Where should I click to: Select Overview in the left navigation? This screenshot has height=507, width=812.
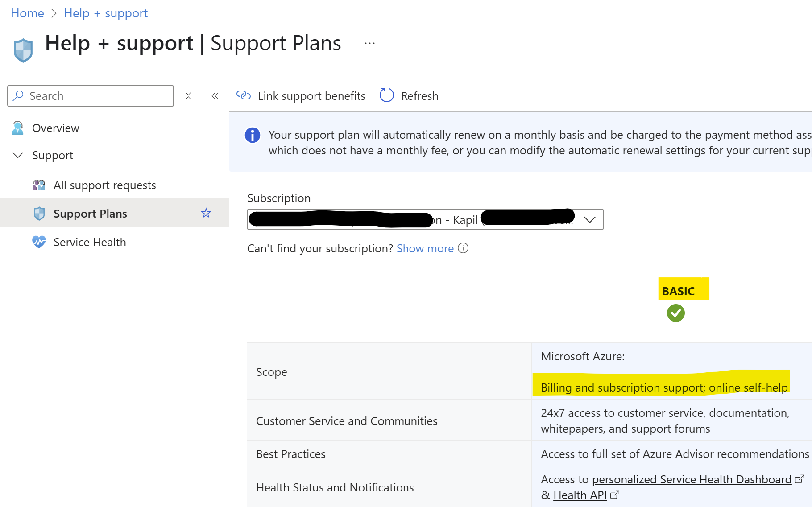55,128
